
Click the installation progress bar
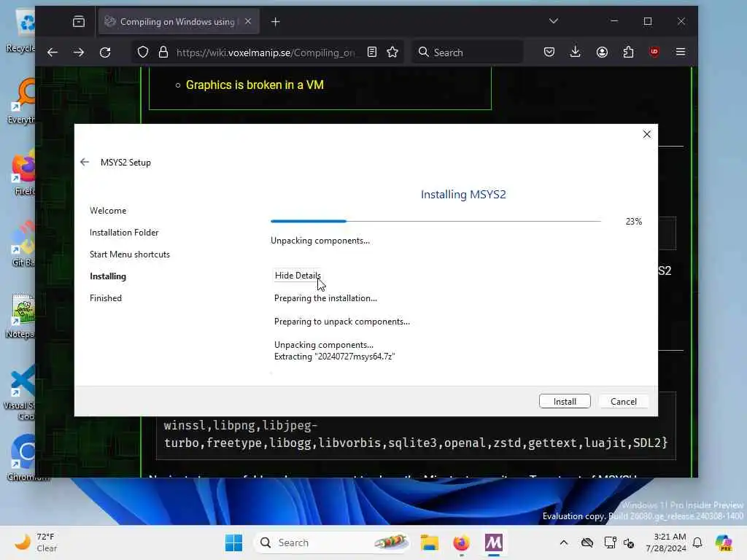[x=436, y=221]
